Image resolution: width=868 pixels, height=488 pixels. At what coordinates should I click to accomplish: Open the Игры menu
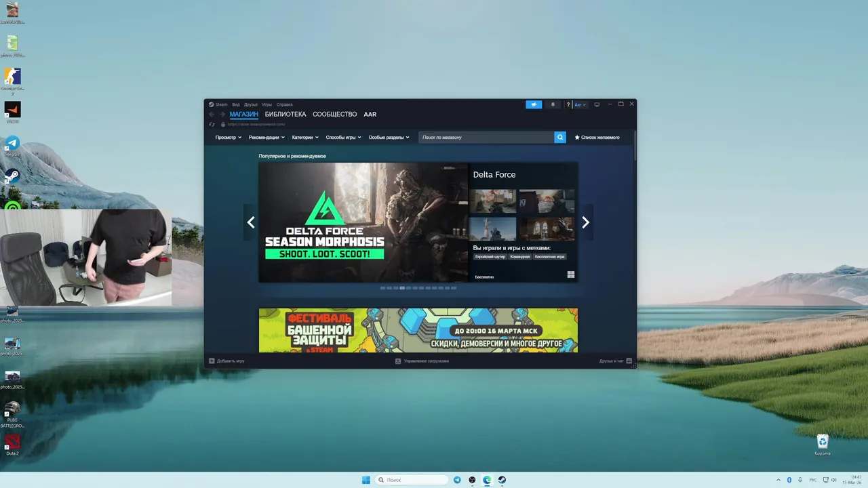267,104
